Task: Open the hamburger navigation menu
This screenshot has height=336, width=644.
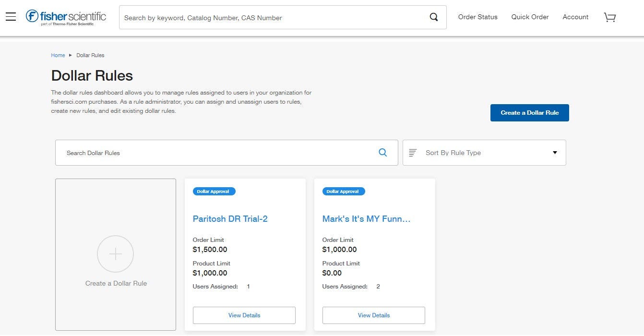Action: [x=11, y=16]
